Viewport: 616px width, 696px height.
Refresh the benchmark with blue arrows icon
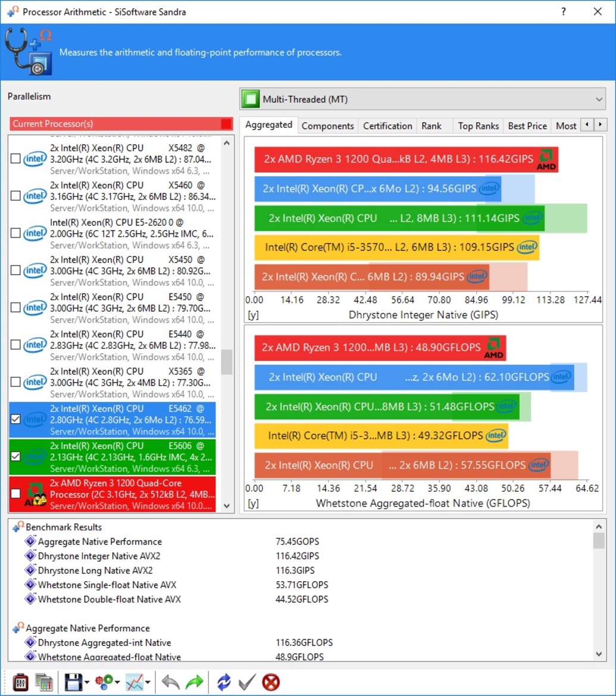(x=224, y=682)
